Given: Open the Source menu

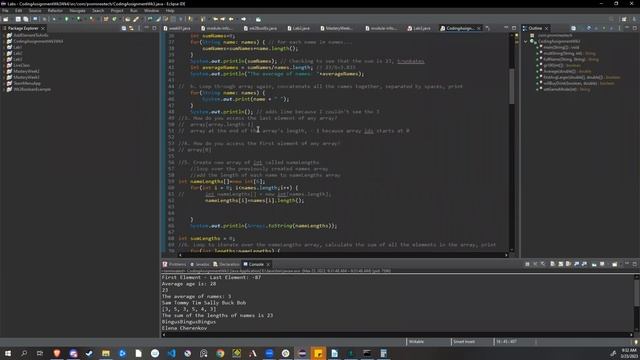Looking at the screenshot, I should (35, 11).
